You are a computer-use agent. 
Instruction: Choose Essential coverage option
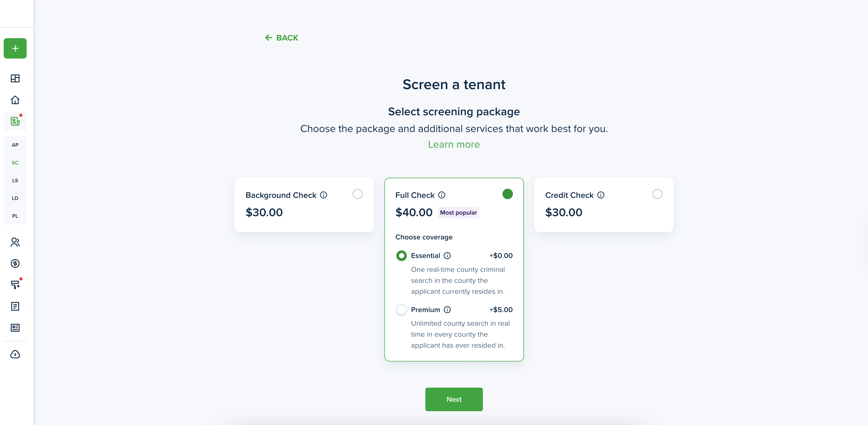[x=401, y=256]
